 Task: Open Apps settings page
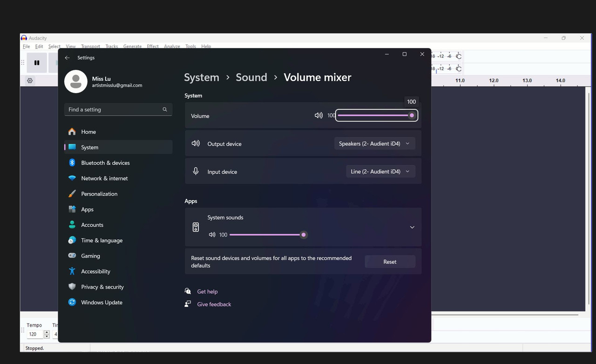(x=118, y=209)
